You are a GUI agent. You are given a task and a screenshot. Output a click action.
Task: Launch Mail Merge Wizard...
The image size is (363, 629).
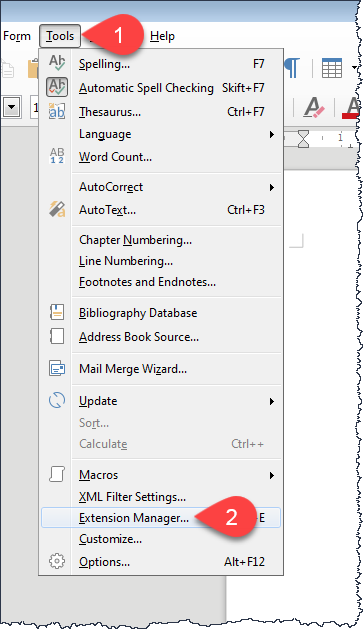point(161,369)
